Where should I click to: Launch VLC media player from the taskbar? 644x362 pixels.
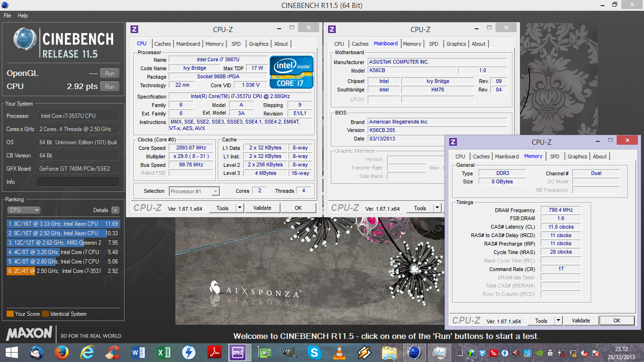(339, 352)
